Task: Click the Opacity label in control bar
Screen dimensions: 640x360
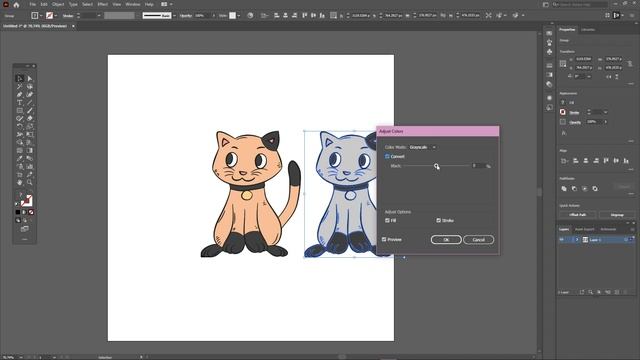Action: click(x=186, y=16)
